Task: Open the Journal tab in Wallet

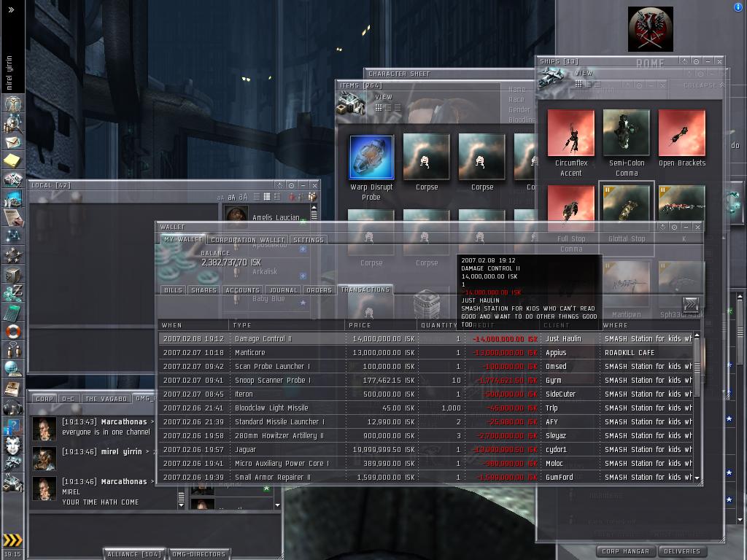Action: (x=283, y=290)
